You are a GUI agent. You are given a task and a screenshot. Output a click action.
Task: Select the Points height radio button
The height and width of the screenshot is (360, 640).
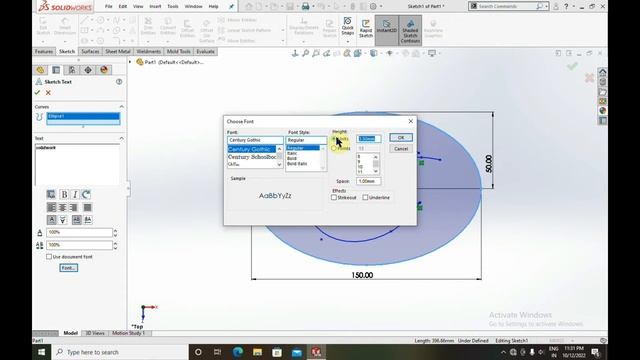(334, 148)
